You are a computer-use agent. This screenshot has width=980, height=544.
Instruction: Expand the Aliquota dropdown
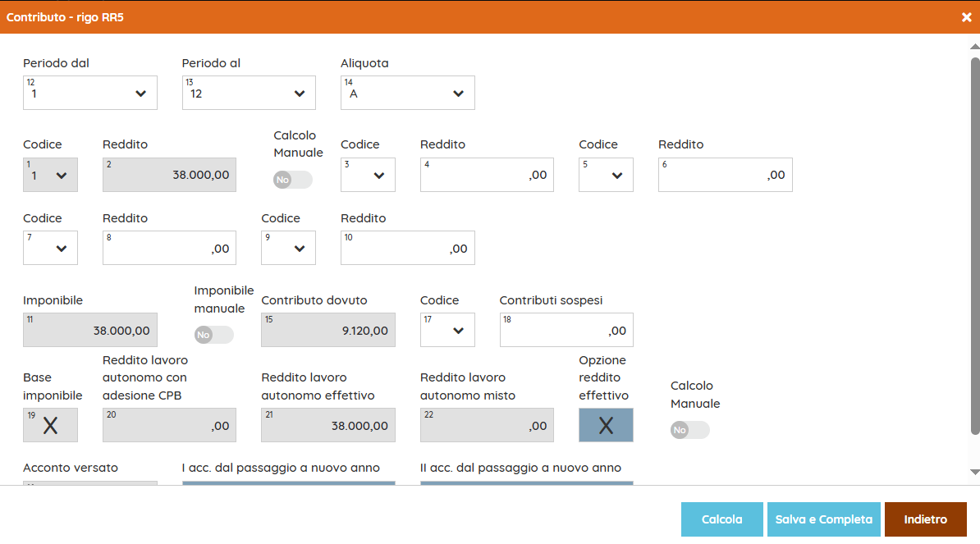click(x=407, y=93)
